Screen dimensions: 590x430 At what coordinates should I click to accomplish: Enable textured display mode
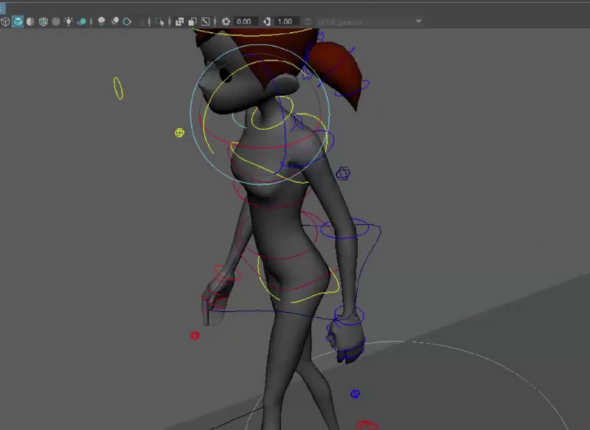pyautogui.click(x=56, y=22)
